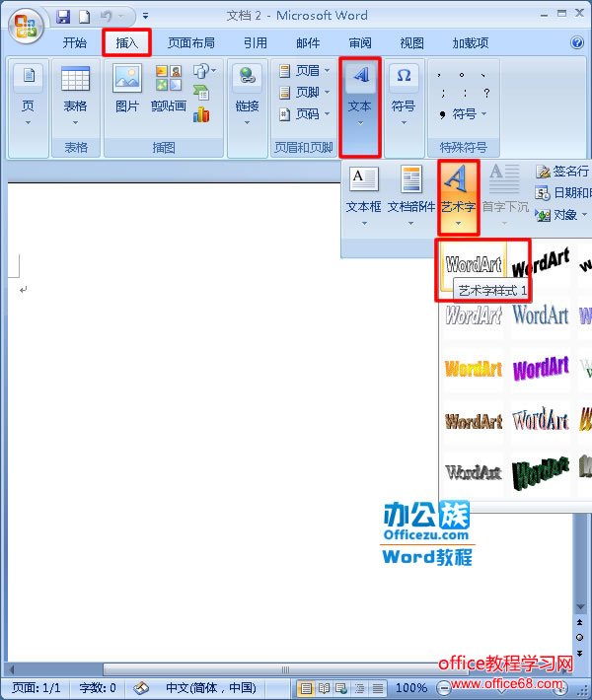Choose the orange gradient WordArt style
The width and height of the screenshot is (592, 700).
[x=474, y=369]
